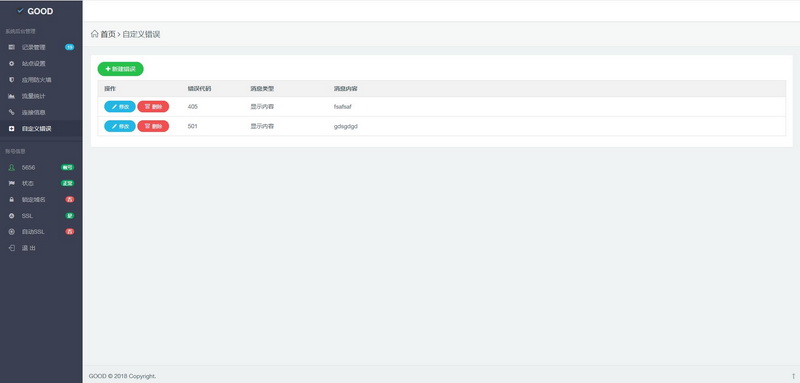Click the lock icon for 锁定域名

coord(12,199)
